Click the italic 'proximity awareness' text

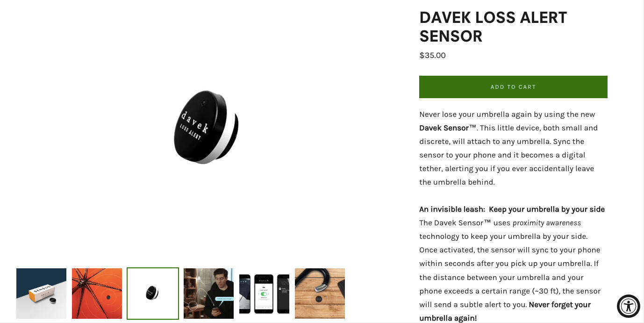pyautogui.click(x=547, y=223)
